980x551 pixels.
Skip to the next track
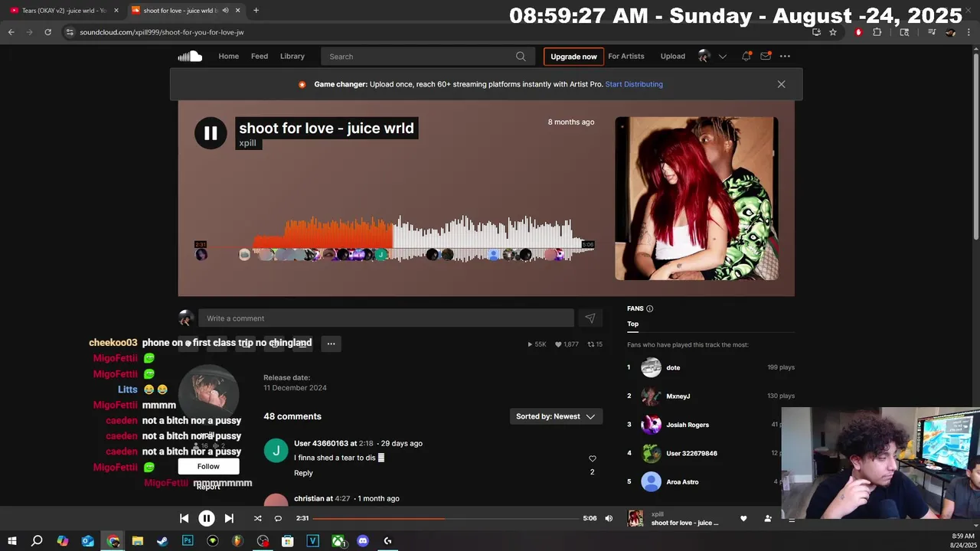click(229, 518)
